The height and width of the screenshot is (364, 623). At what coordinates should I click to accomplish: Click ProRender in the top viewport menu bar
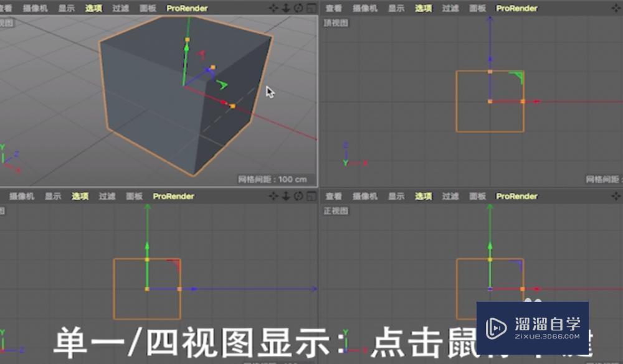pos(516,8)
